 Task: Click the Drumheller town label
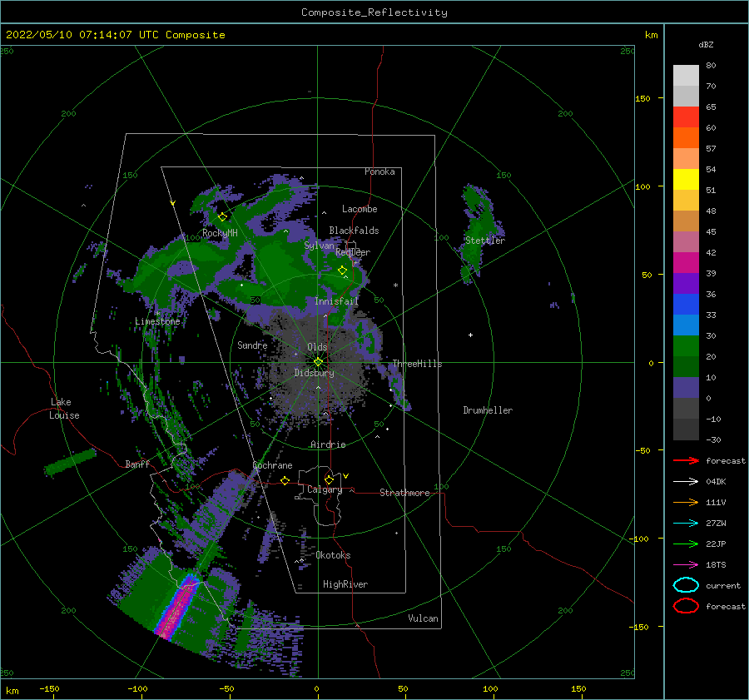[x=488, y=410]
